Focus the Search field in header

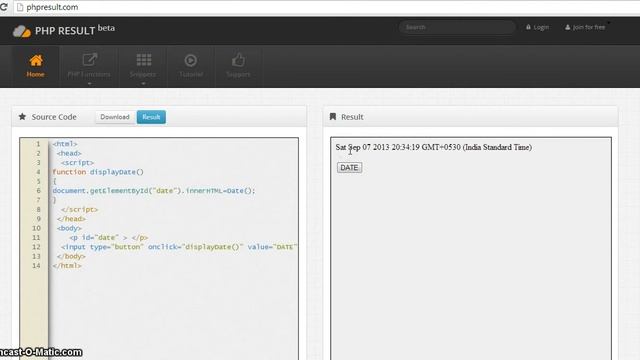(457, 27)
